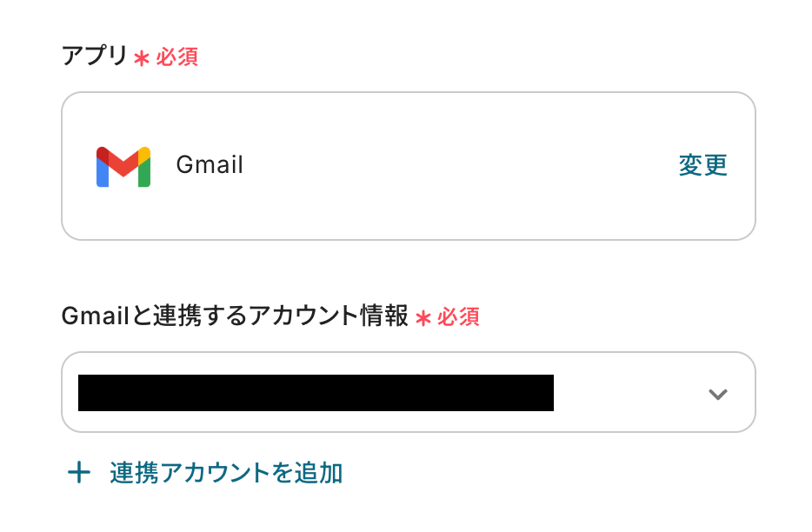Click red asterisk beside アカウント情報 label

coord(423,318)
